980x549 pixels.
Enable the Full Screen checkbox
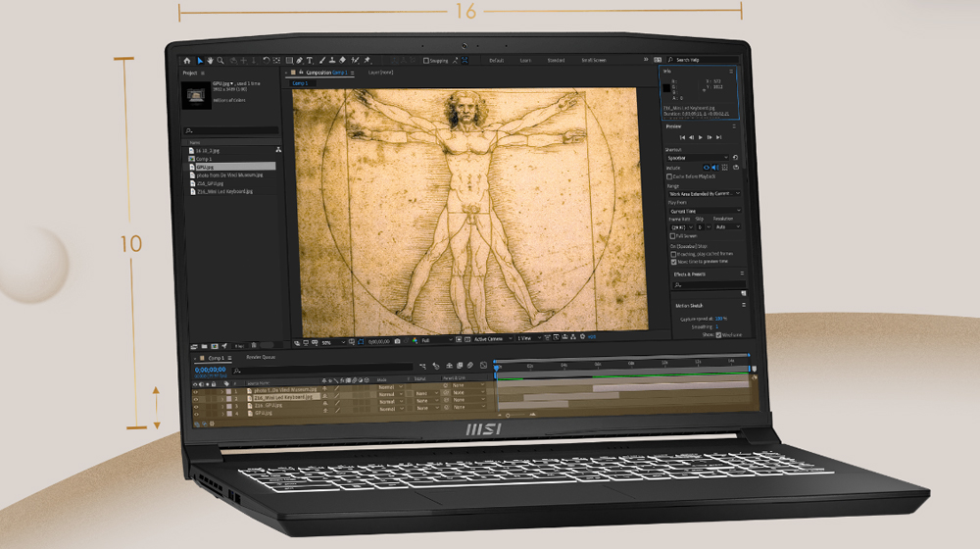(x=672, y=236)
